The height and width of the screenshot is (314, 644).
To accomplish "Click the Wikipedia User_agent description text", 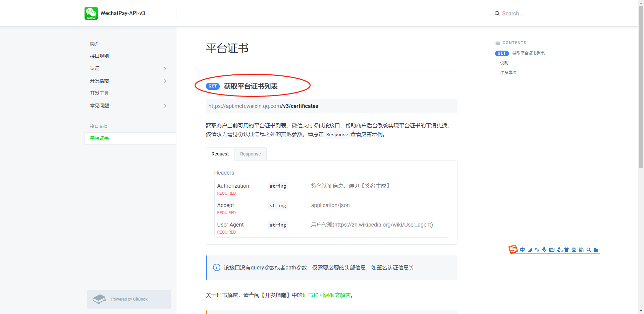I will [x=372, y=225].
